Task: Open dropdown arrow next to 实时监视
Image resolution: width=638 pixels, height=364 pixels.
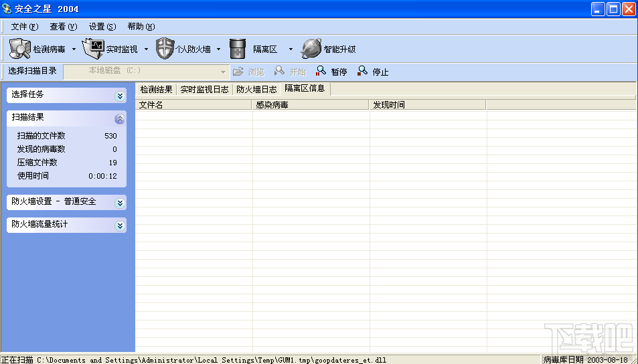Action: 146,50
